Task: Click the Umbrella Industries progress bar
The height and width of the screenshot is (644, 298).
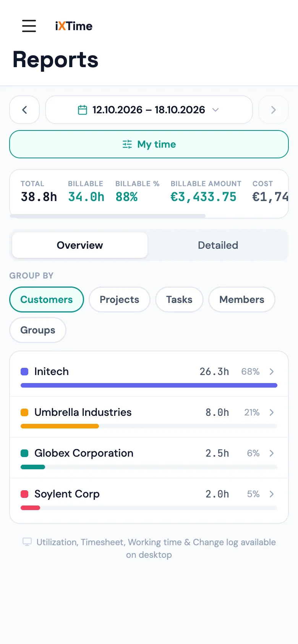Action: pos(149,426)
